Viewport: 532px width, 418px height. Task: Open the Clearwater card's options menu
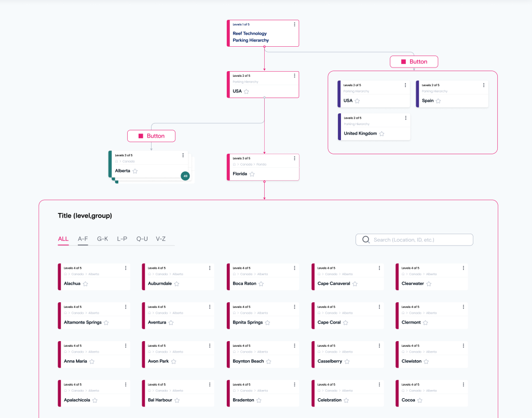[x=463, y=268]
